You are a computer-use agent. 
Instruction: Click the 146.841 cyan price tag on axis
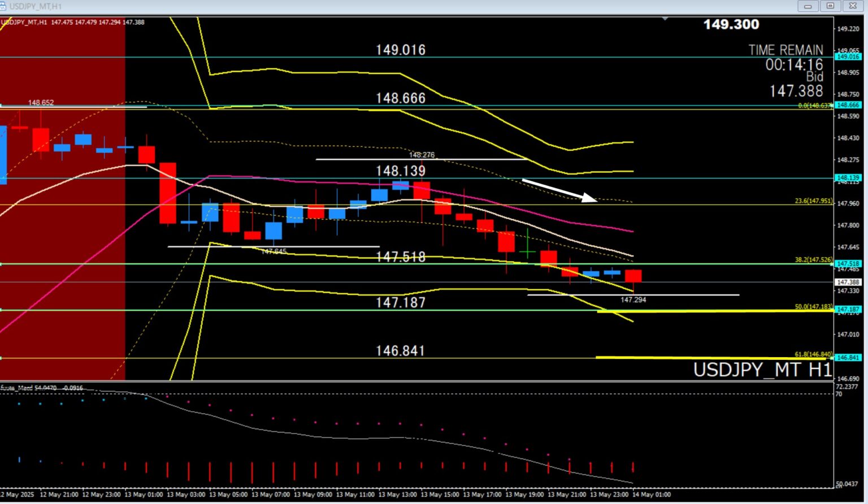(848, 358)
